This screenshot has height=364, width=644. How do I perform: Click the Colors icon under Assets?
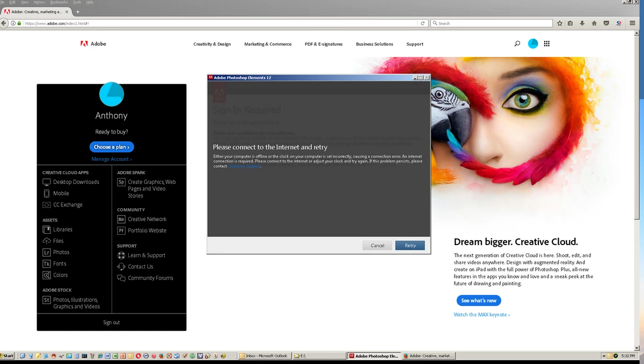pyautogui.click(x=47, y=275)
